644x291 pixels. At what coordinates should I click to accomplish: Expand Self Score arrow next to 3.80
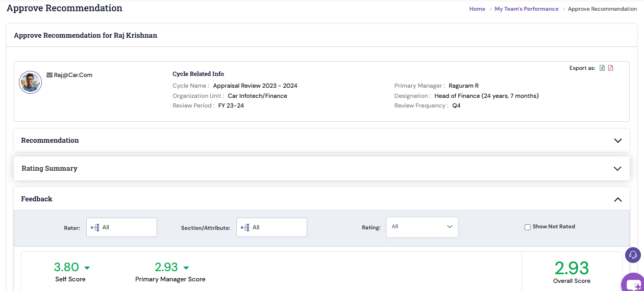[x=87, y=268]
